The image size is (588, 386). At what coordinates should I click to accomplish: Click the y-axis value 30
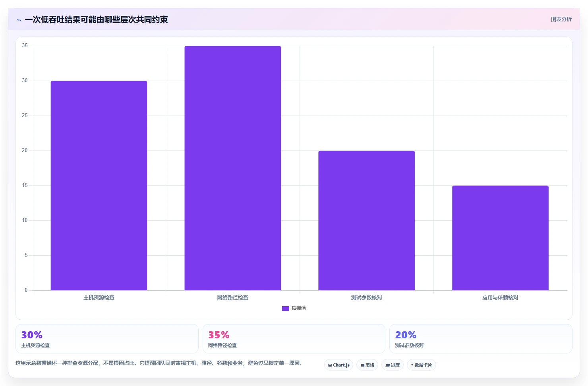tap(25, 81)
